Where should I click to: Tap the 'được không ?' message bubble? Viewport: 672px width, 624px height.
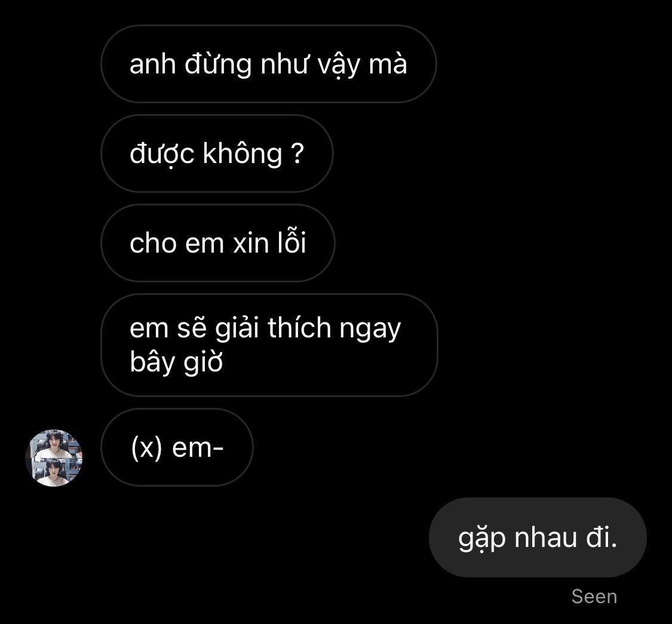[217, 153]
